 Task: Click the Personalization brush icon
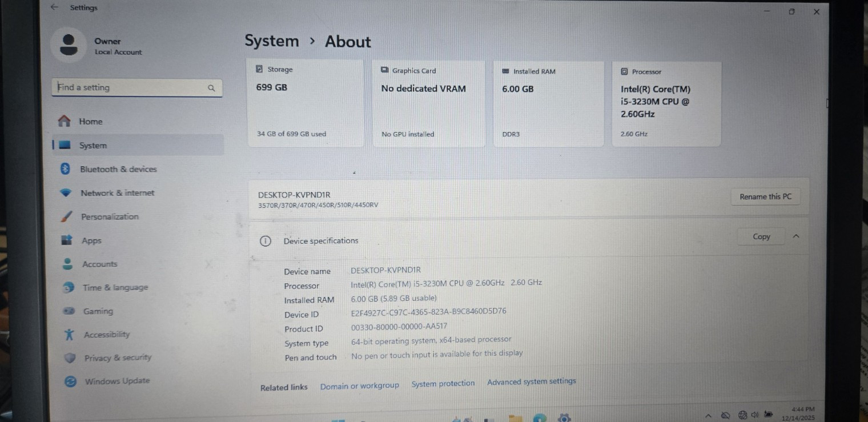tap(67, 216)
